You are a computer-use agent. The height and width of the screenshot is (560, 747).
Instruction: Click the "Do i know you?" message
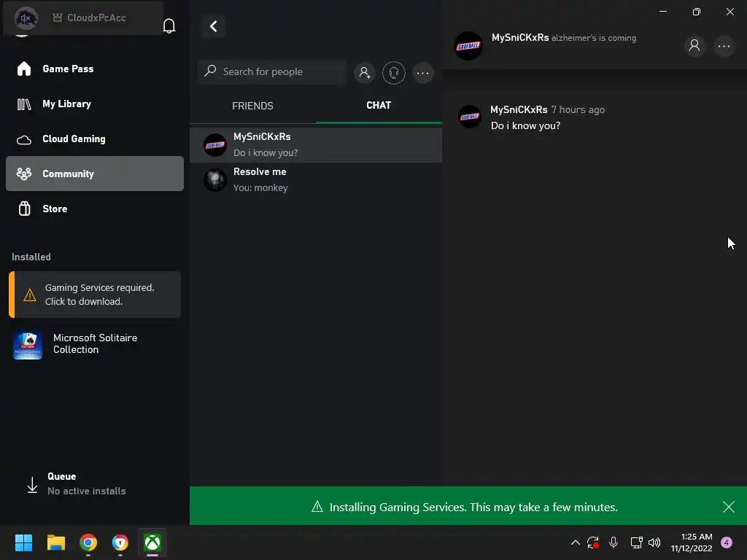(525, 125)
